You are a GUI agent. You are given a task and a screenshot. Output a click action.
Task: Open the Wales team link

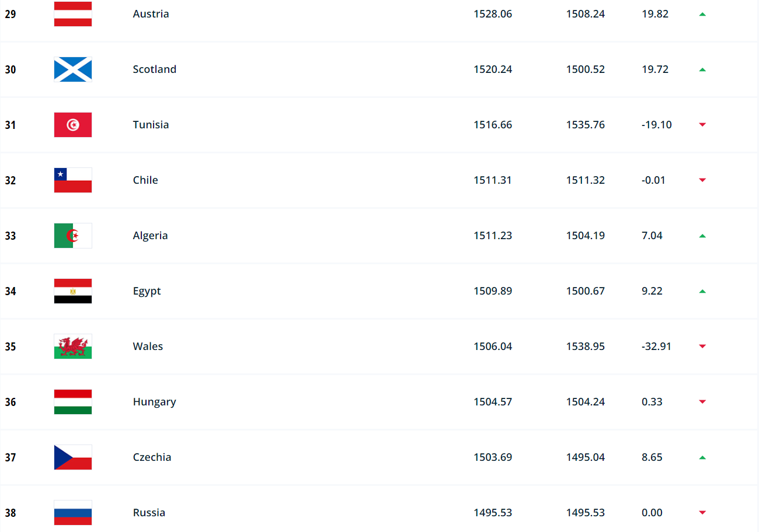[x=148, y=346]
